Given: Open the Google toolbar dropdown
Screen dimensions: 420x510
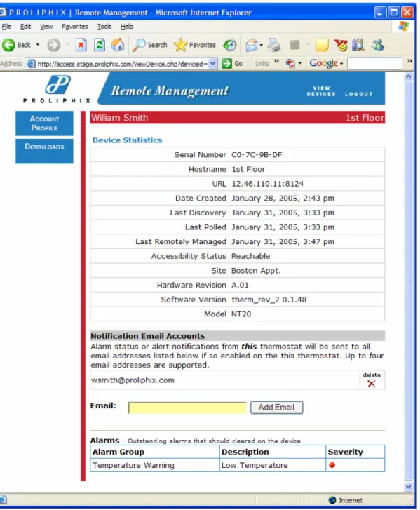Looking at the screenshot, I should (341, 63).
